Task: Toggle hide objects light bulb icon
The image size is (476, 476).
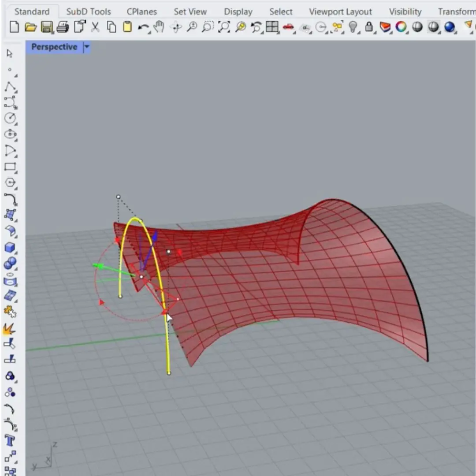Action: (353, 27)
